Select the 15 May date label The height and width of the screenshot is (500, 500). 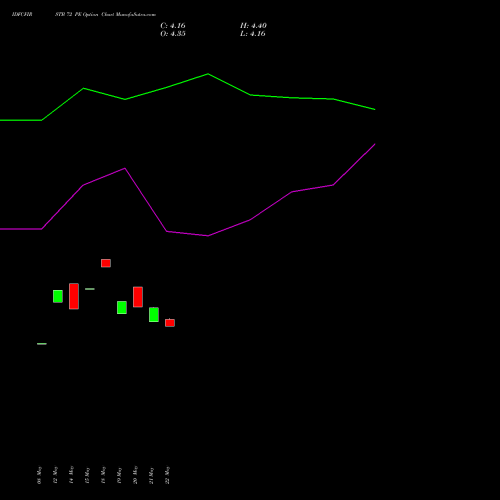coord(87,475)
